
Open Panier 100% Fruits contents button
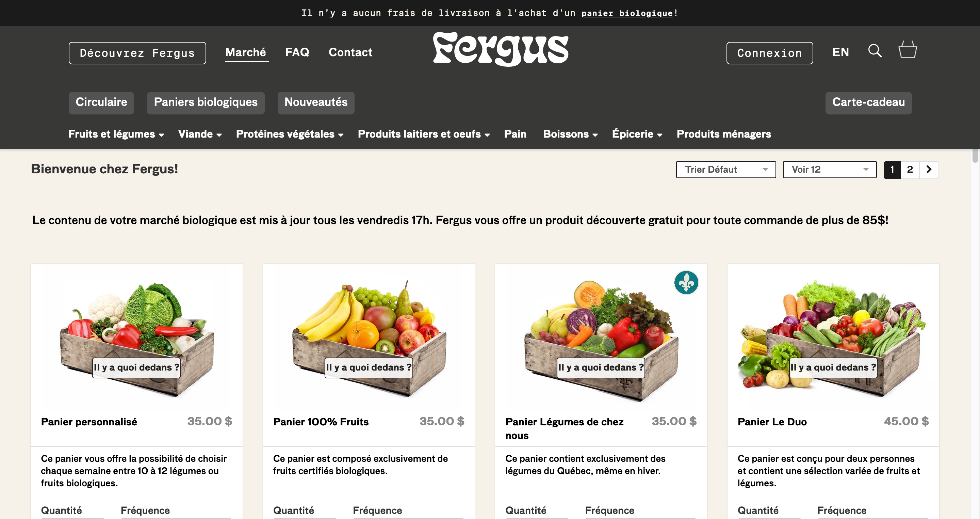[x=368, y=367]
